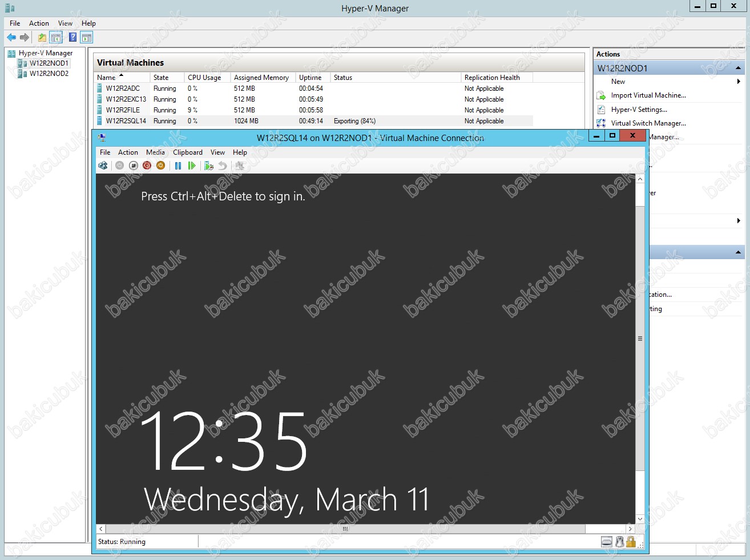This screenshot has height=560, width=750.
Task: Sort by Replication Health column header
Action: (x=497, y=78)
